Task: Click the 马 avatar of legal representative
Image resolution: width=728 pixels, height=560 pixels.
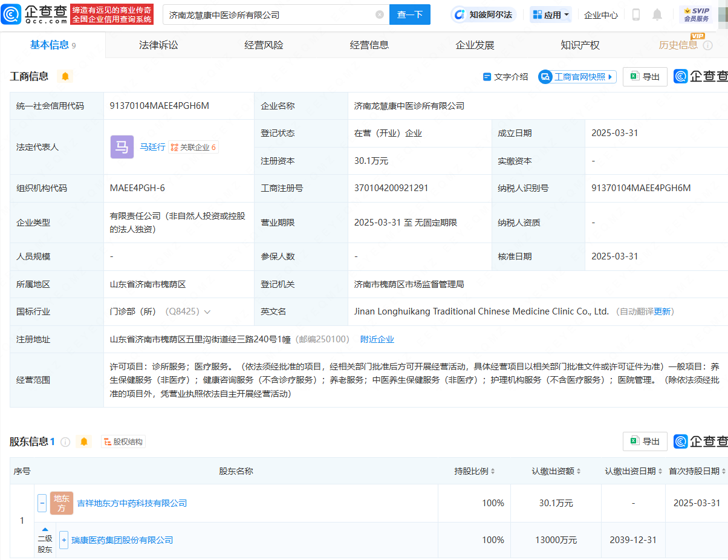Action: [122, 147]
